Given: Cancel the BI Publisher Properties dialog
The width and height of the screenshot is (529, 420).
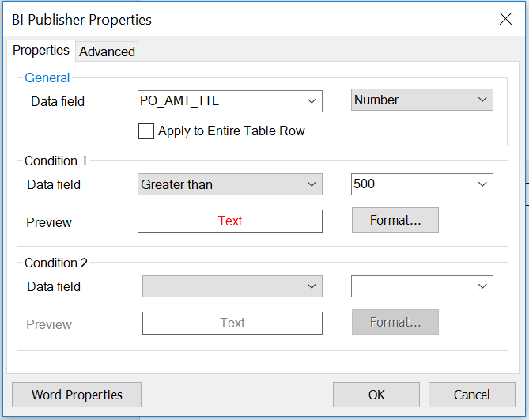Looking at the screenshot, I should (x=471, y=395).
